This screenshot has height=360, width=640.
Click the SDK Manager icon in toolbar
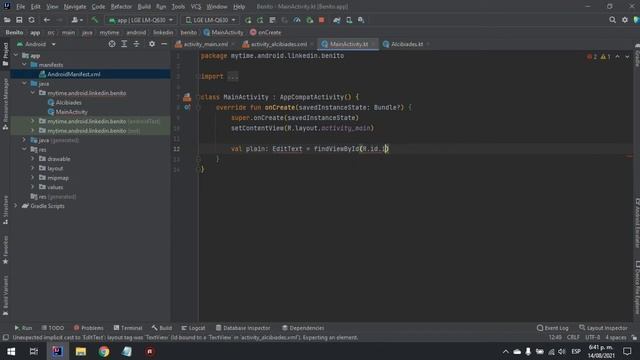point(361,20)
